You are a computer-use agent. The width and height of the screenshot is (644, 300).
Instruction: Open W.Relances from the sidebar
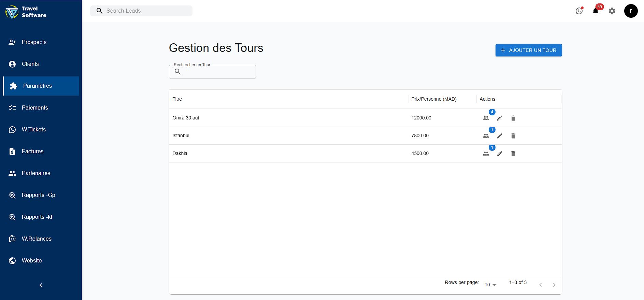[x=37, y=239]
